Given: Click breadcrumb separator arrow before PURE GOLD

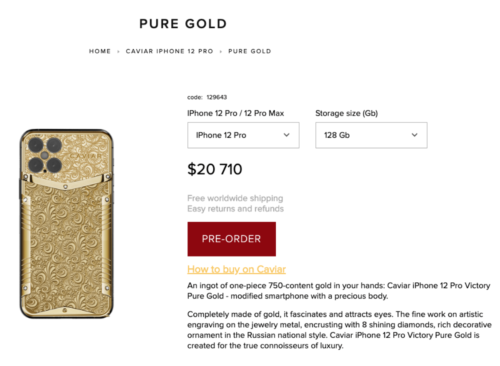Looking at the screenshot, I should [x=221, y=52].
